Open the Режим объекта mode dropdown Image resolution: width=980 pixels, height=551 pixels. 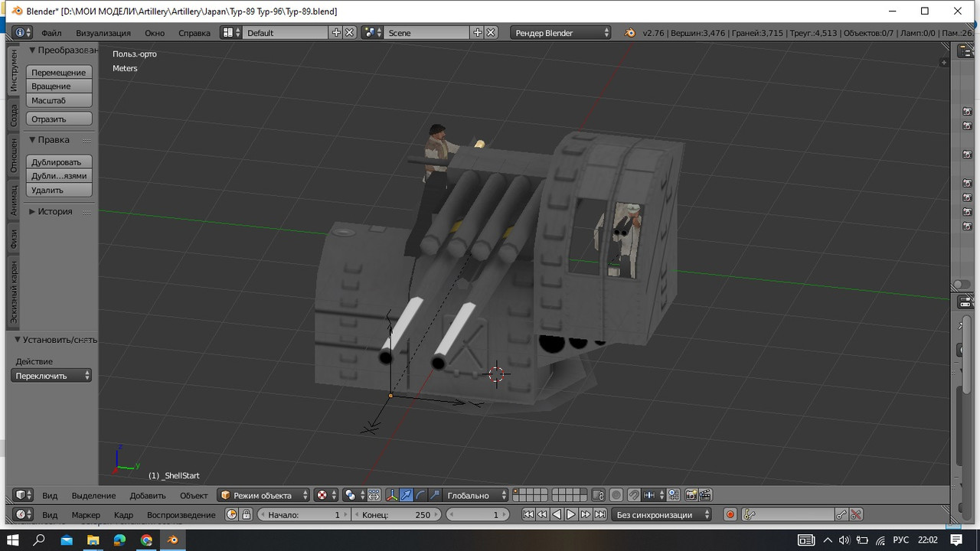coord(263,495)
